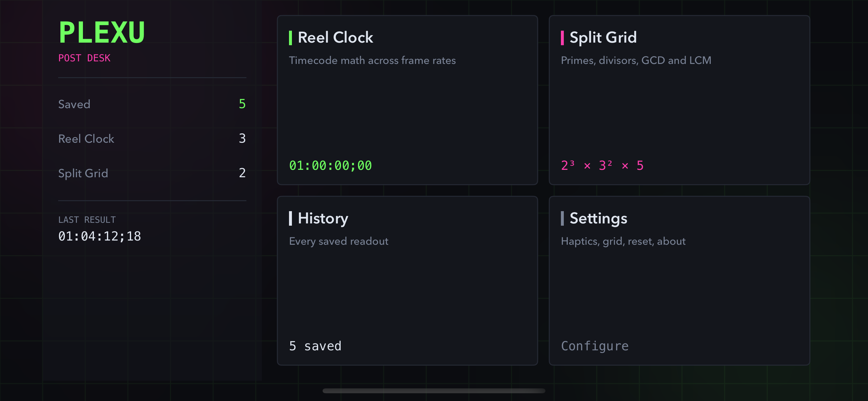Open the Split Grid card

click(679, 100)
